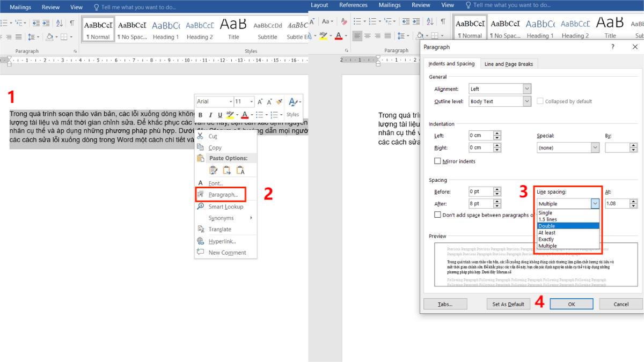Click the Line spacing dropdown arrow
This screenshot has width=644, height=362.
tap(595, 204)
